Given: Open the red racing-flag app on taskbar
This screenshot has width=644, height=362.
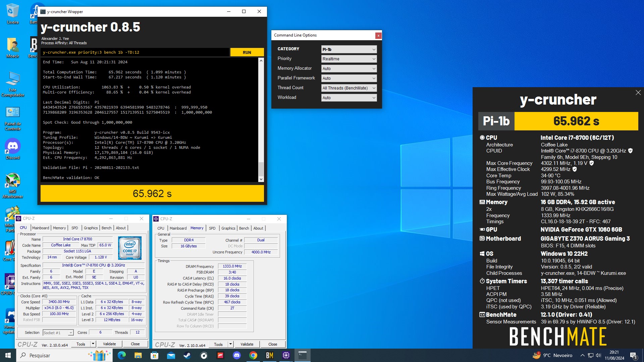Looking at the screenshot, I should coord(220,355).
